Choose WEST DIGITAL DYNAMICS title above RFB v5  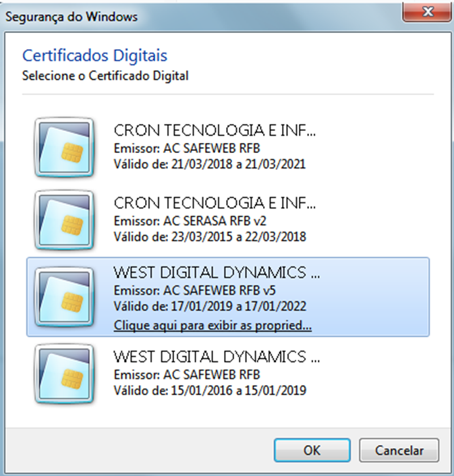pyautogui.click(x=217, y=272)
